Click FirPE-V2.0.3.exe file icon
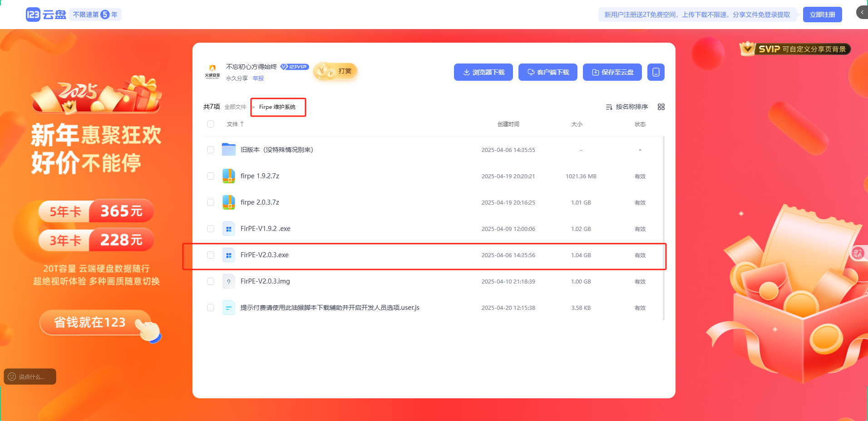 229,255
